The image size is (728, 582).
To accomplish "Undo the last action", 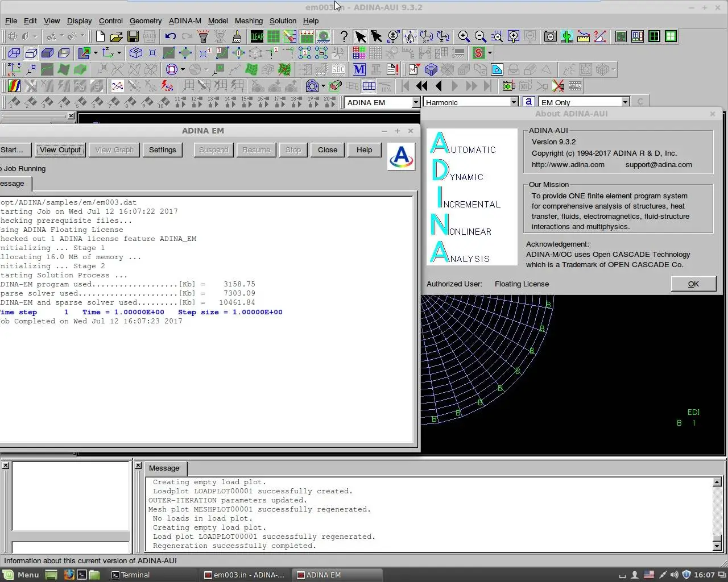I will (x=170, y=36).
